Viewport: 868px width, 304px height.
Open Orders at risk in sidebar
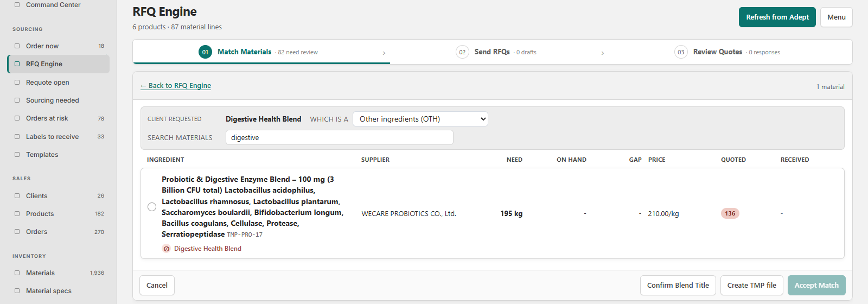pos(58,118)
